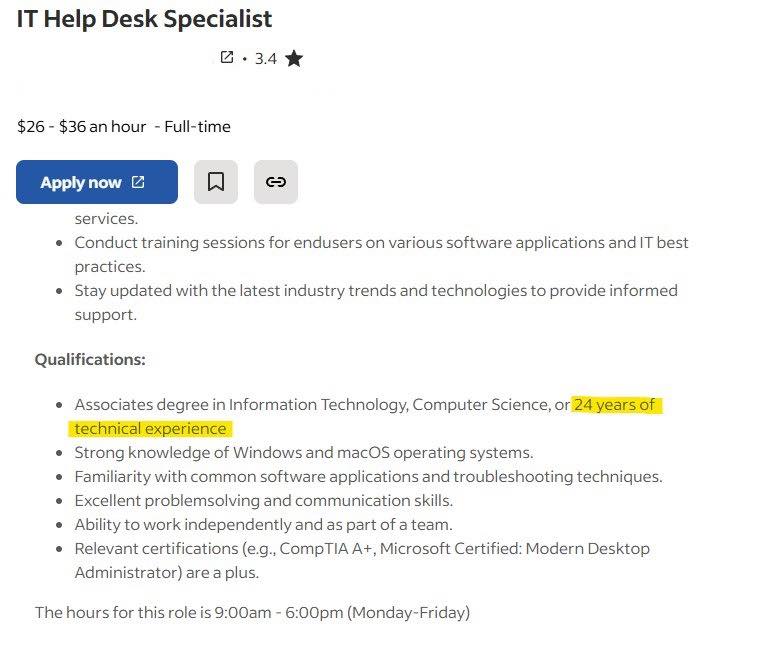The image size is (765, 648).
Task: Click the IT Help Desk Specialist title
Action: pyautogui.click(x=144, y=19)
